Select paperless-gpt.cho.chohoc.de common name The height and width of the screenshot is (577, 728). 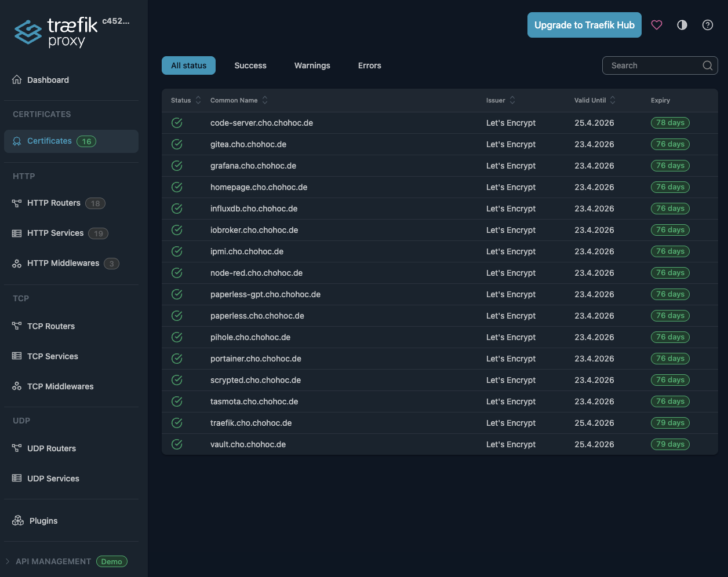click(x=265, y=294)
